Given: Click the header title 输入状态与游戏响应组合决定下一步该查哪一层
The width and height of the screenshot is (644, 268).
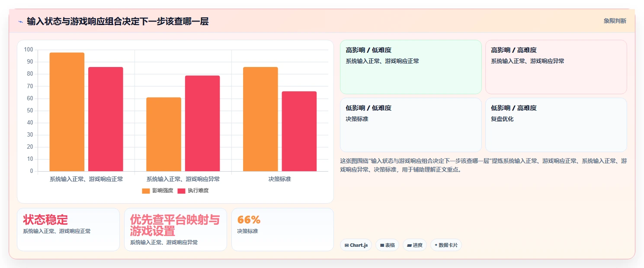Looking at the screenshot, I should [118, 21].
